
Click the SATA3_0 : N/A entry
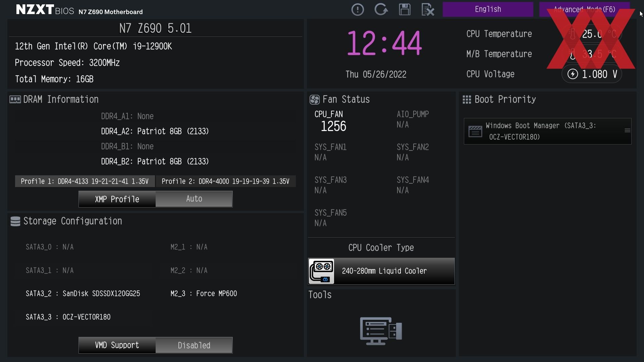pyautogui.click(x=50, y=247)
